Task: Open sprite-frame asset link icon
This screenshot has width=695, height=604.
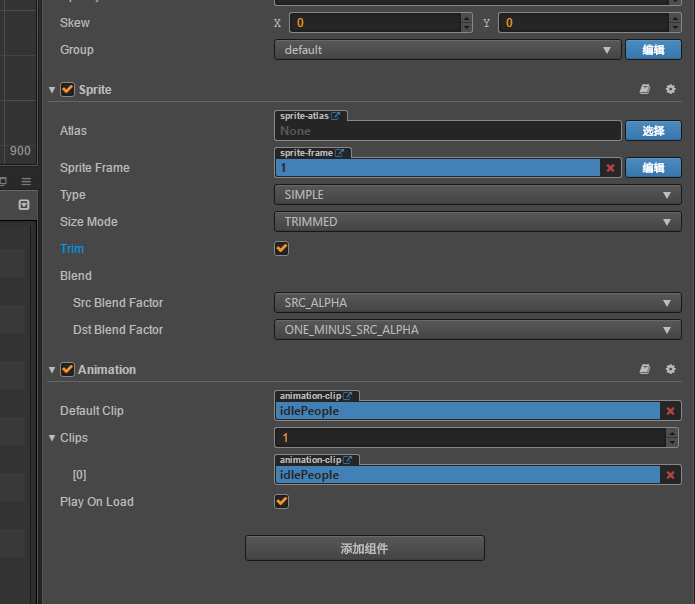Action: [x=340, y=153]
